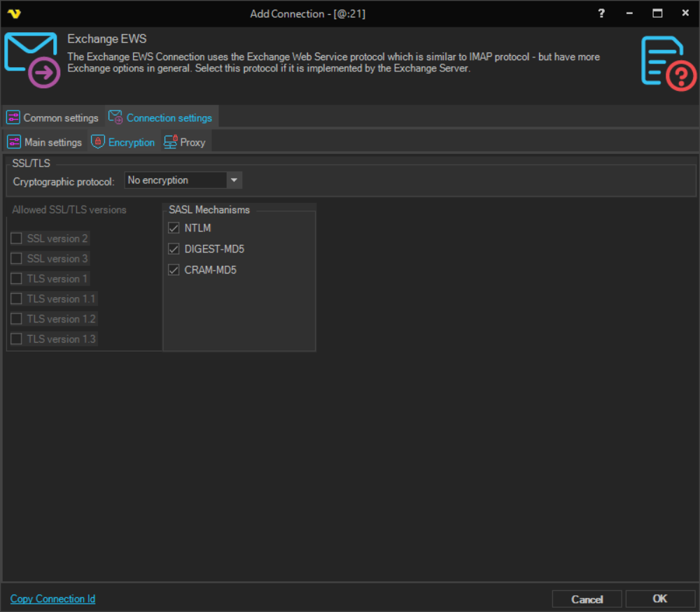The image size is (700, 612).
Task: Disable the CRAM-MD5 checkbox
Action: [174, 270]
